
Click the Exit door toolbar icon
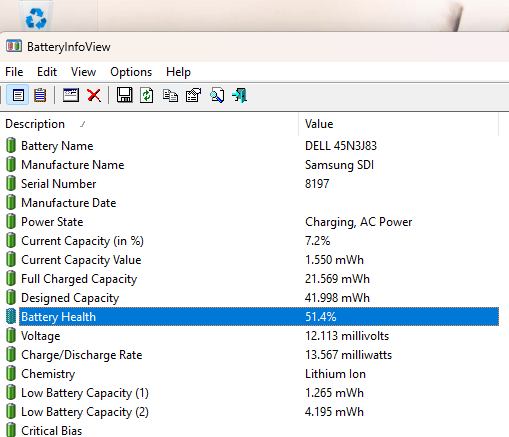(240, 96)
